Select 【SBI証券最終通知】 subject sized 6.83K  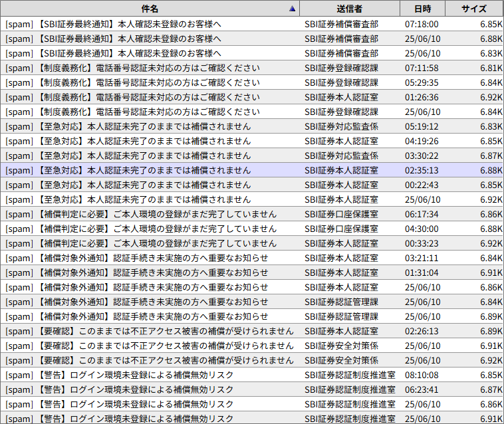click(x=114, y=54)
